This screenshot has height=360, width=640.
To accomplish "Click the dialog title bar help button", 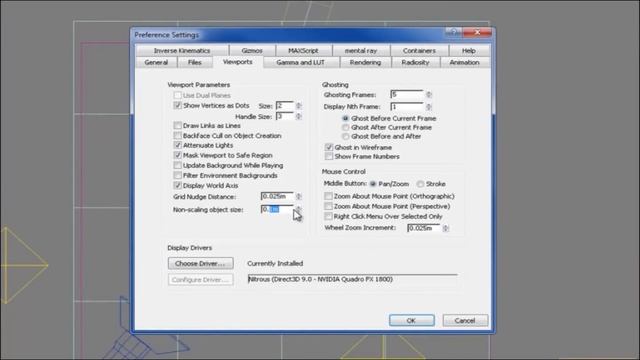I will [x=453, y=32].
